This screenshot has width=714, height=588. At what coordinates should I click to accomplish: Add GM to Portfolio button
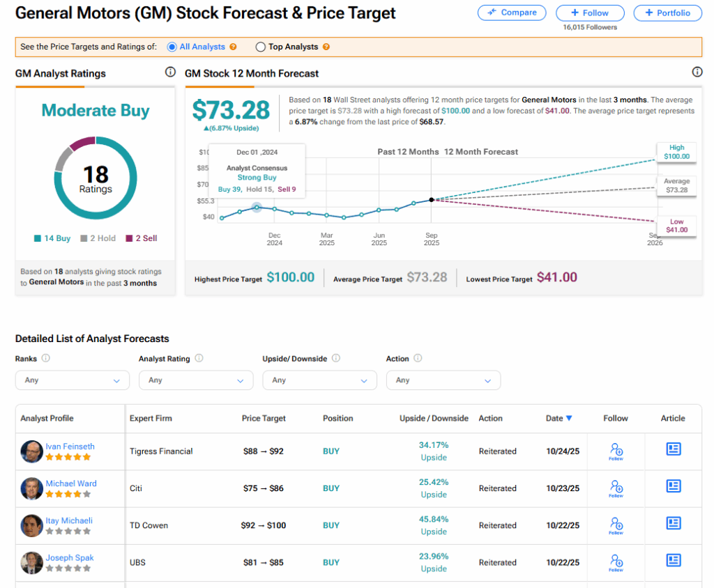[667, 13]
